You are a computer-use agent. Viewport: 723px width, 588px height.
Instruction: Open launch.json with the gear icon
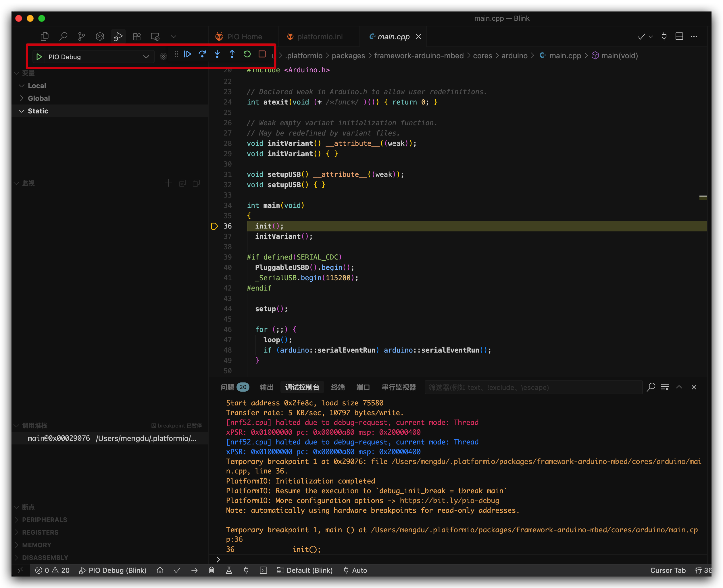coord(164,57)
